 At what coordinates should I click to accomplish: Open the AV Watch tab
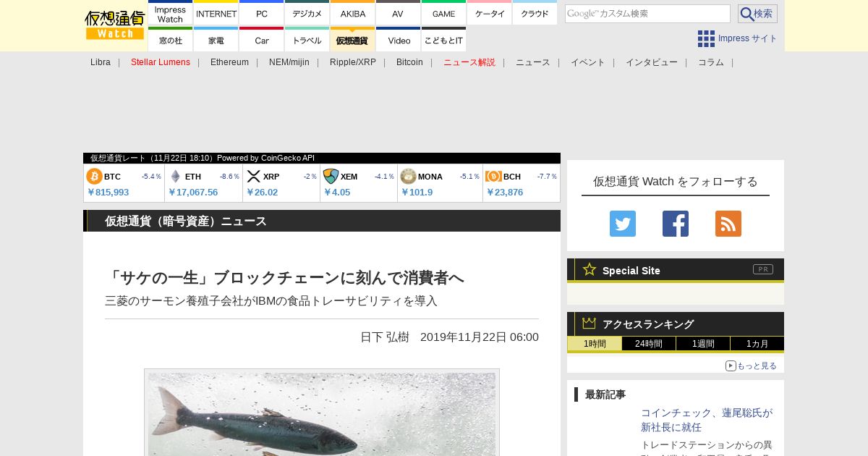[x=398, y=14]
